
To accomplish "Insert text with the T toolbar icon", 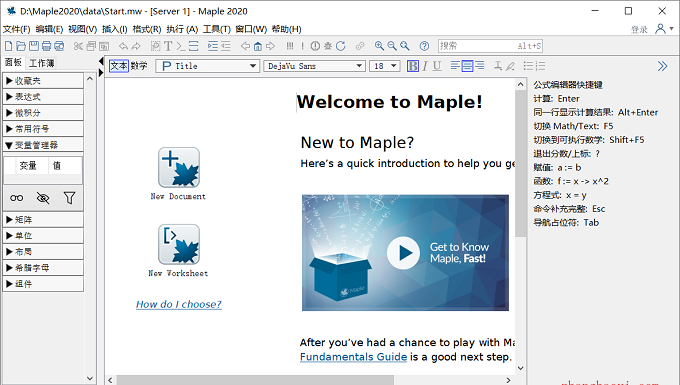I will (x=168, y=46).
